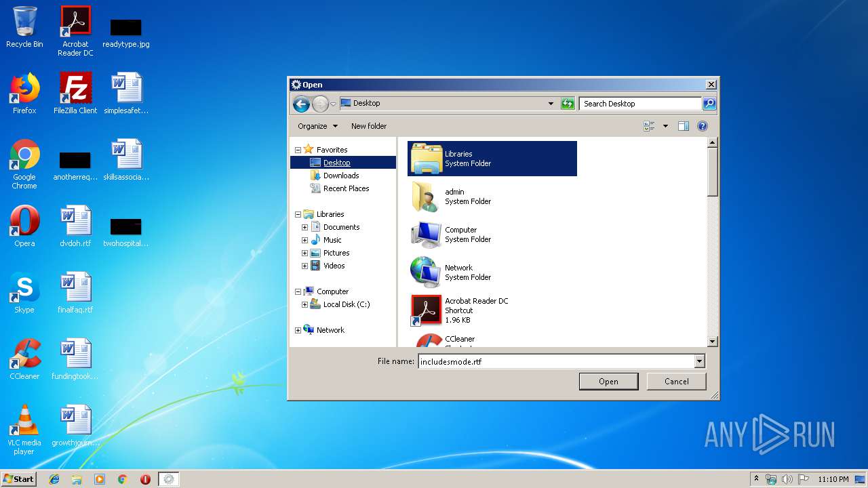Open Recycle Bin desktop icon

pyautogui.click(x=24, y=27)
